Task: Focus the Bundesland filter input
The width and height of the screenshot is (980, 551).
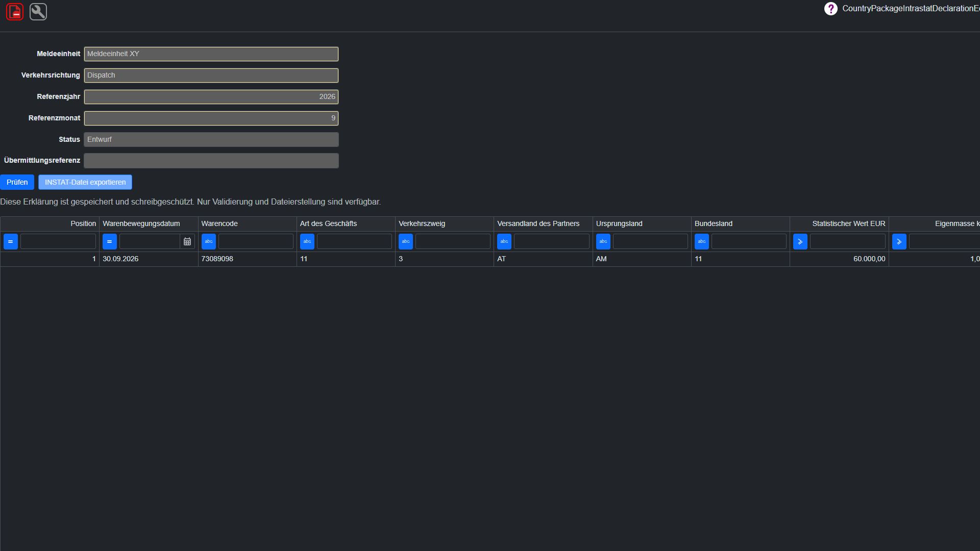Action: coord(749,241)
